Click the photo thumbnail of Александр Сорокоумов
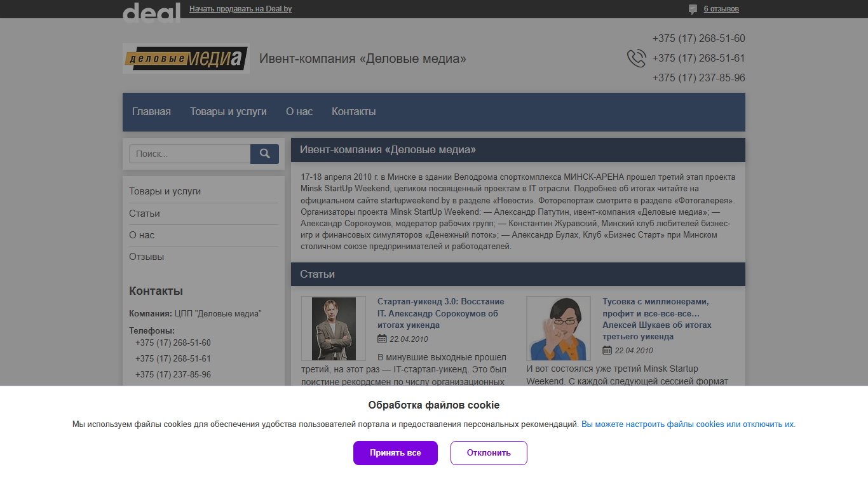 point(334,329)
